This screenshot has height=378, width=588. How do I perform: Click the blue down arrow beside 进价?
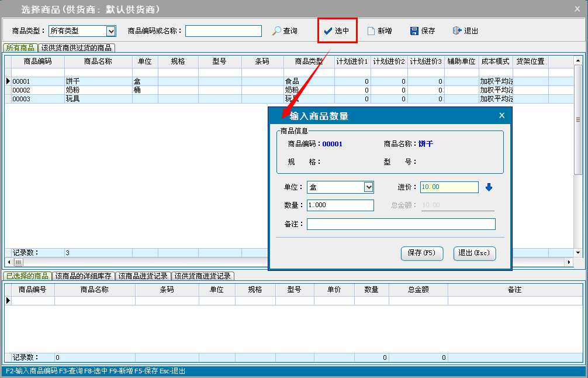[489, 187]
